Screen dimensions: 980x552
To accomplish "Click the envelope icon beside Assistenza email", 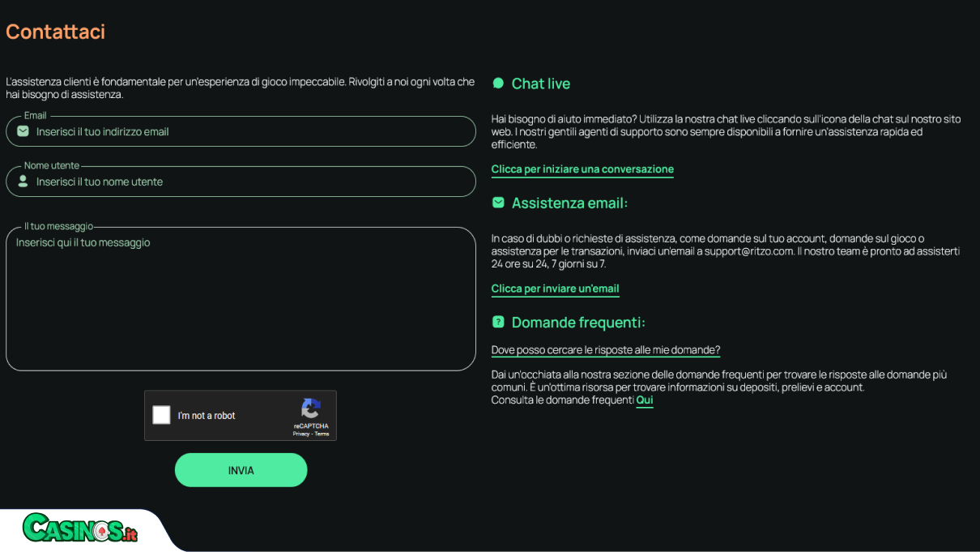I will (498, 203).
